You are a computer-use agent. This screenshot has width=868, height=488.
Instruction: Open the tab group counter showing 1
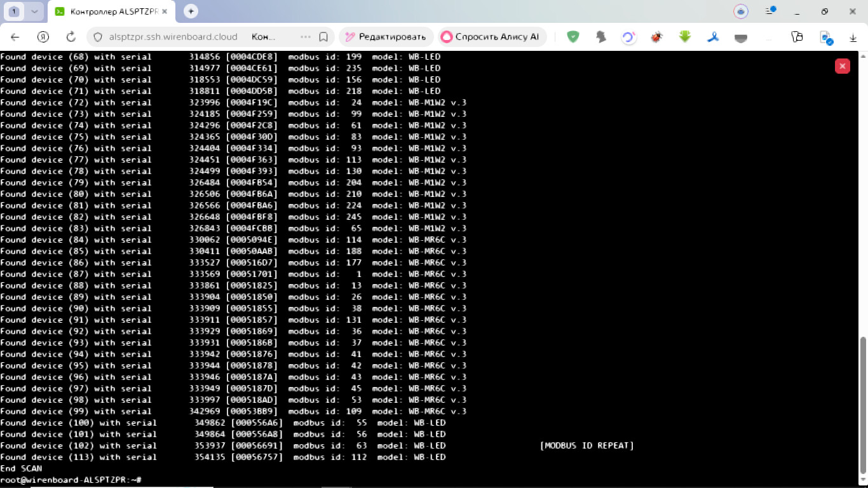pyautogui.click(x=14, y=11)
